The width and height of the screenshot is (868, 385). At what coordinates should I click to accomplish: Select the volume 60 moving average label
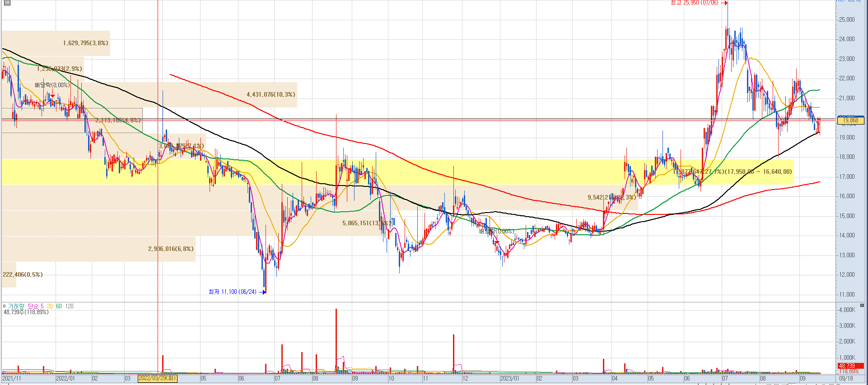tap(59, 306)
